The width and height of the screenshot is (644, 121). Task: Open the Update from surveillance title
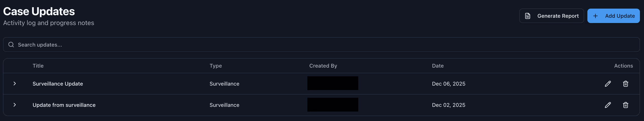(64, 105)
